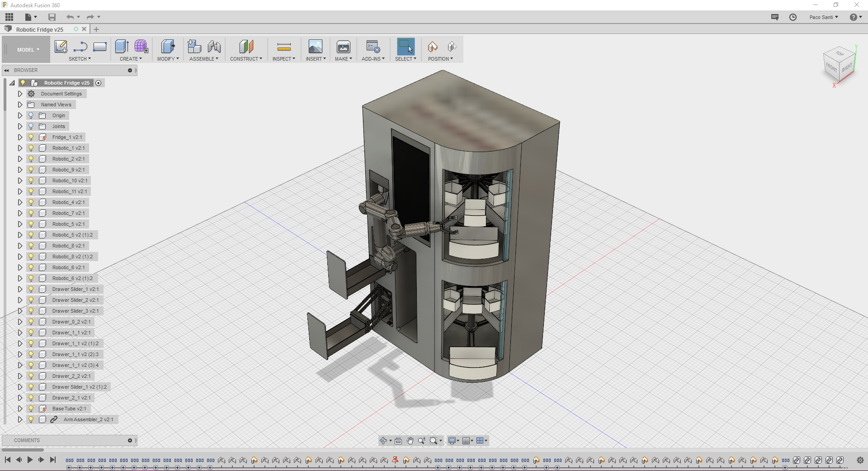This screenshot has width=868, height=471.
Task: Add a new design tab
Action: click(96, 29)
